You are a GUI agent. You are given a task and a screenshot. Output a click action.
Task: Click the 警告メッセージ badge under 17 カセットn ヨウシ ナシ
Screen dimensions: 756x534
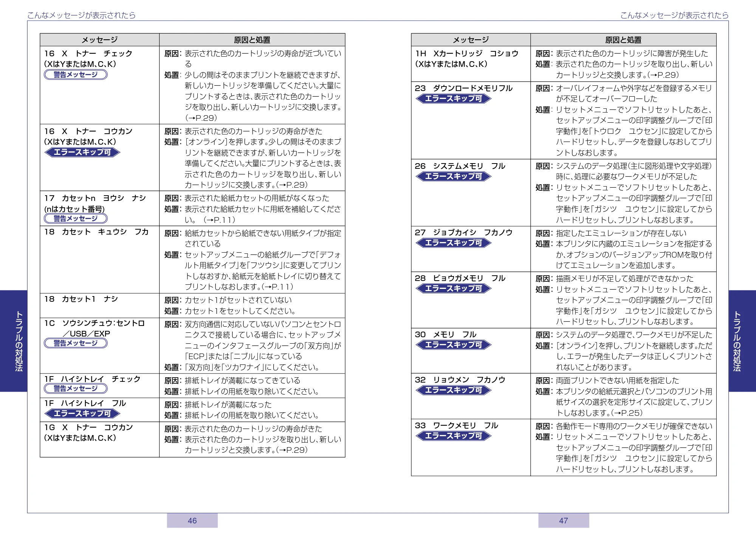[76, 218]
